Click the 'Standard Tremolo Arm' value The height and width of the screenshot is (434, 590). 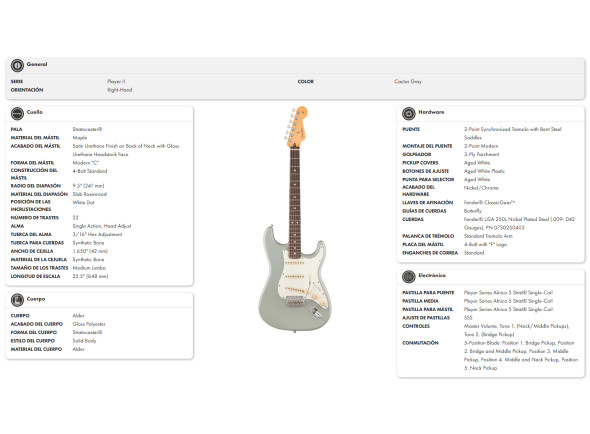coord(488,236)
